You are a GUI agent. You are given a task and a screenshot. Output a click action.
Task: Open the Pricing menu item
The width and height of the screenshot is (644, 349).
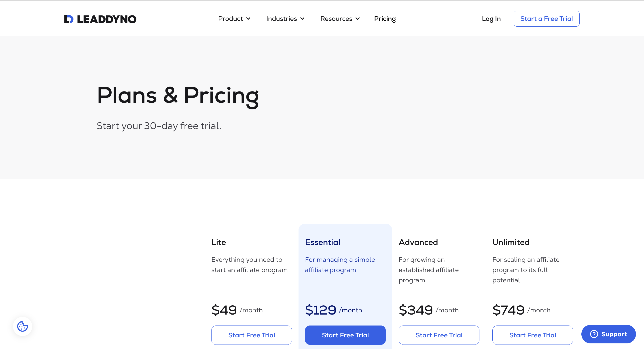(x=385, y=19)
